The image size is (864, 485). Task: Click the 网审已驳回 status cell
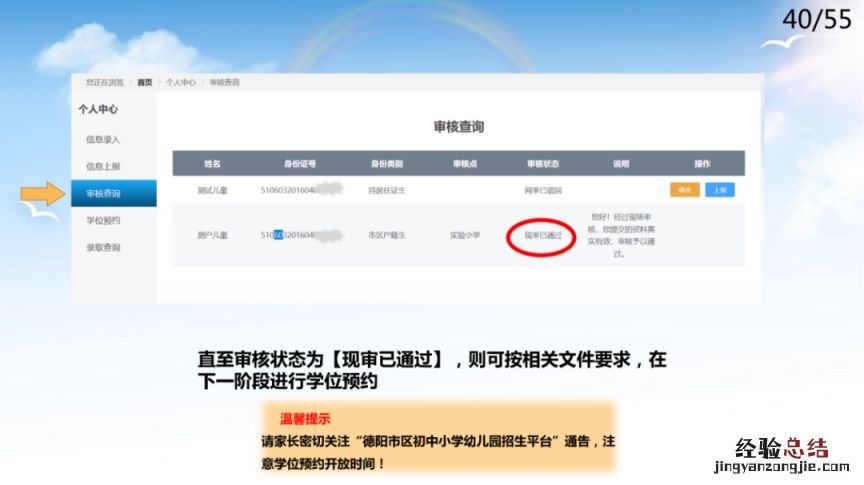tap(543, 190)
